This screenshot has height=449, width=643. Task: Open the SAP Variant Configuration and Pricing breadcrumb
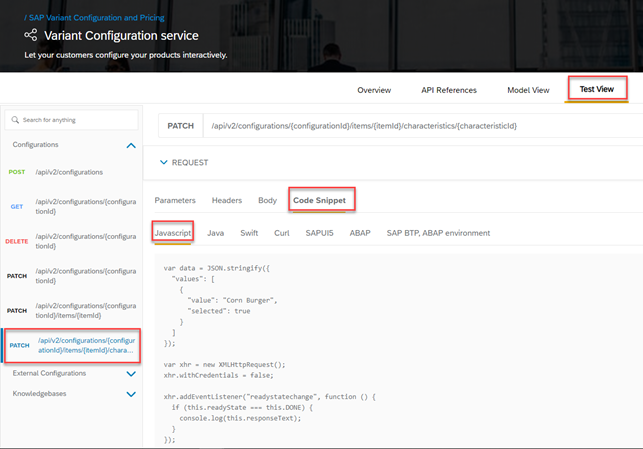(94, 18)
